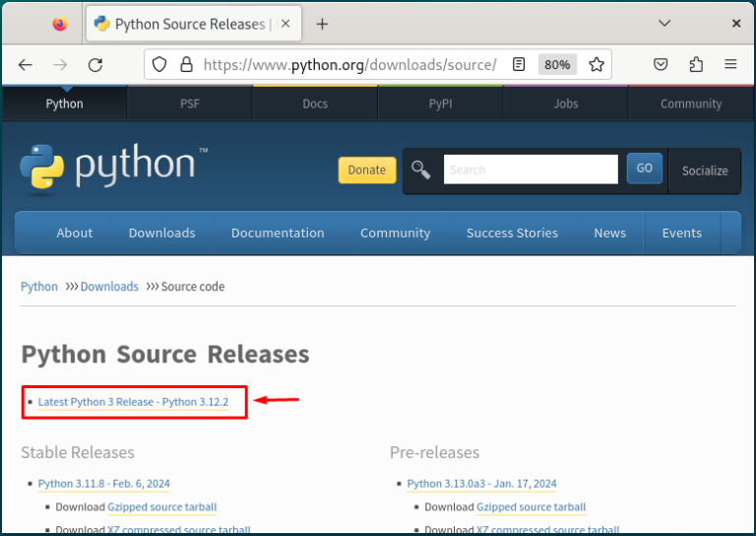Save page to Pocket icon
756x536 pixels.
661,64
